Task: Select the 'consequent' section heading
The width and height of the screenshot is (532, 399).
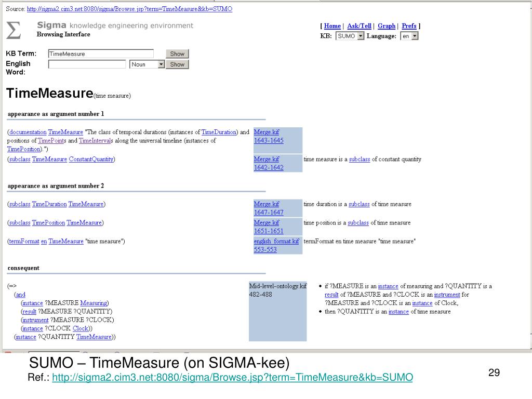Action: point(23,268)
